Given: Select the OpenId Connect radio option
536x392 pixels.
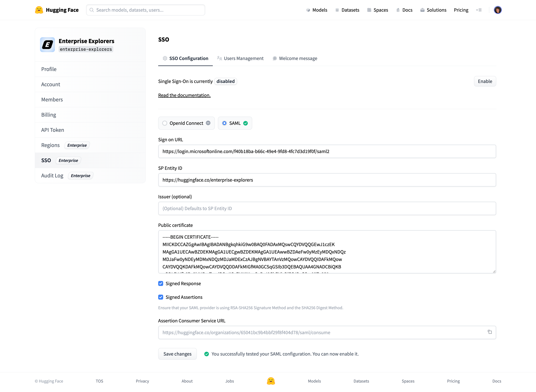Looking at the screenshot, I should tap(165, 123).
